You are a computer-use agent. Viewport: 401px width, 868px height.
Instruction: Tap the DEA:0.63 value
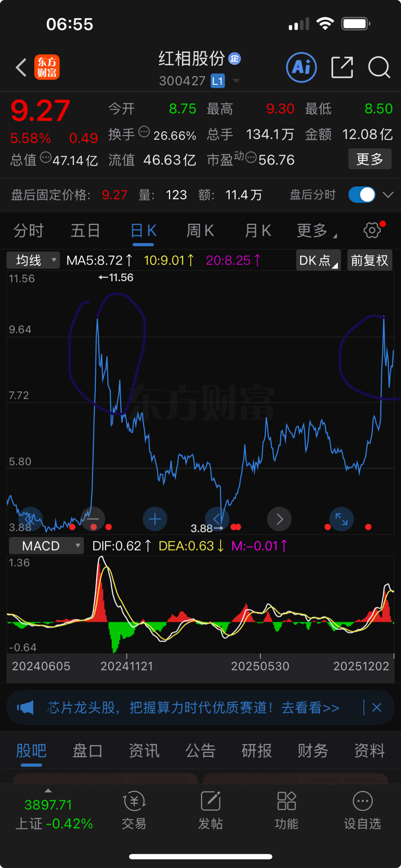(192, 546)
